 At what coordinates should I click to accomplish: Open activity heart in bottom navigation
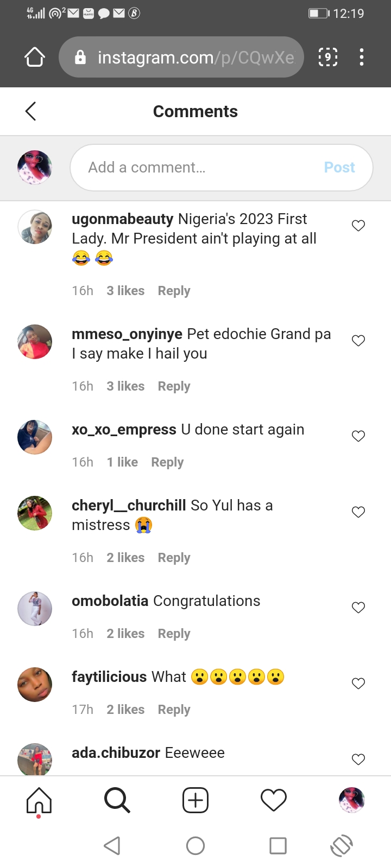pos(274,800)
